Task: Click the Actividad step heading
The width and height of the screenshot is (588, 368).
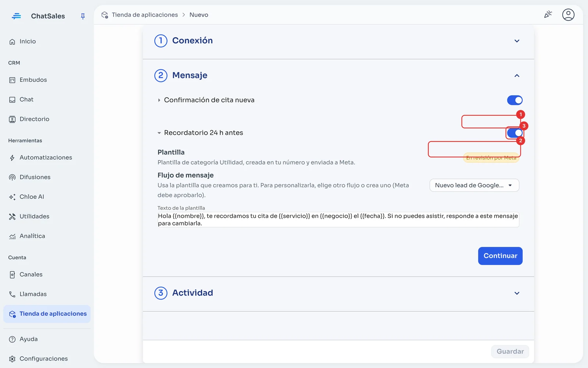Action: [x=193, y=293]
